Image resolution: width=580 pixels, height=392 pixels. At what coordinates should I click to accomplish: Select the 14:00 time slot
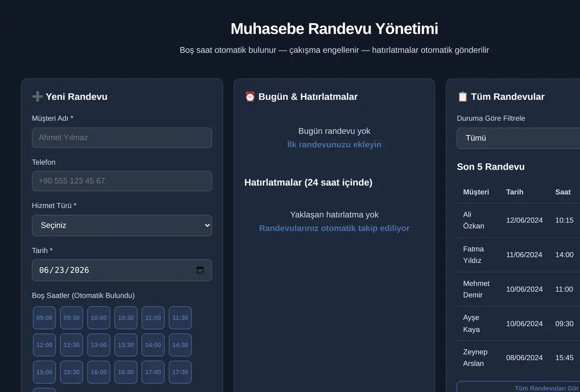coord(153,345)
